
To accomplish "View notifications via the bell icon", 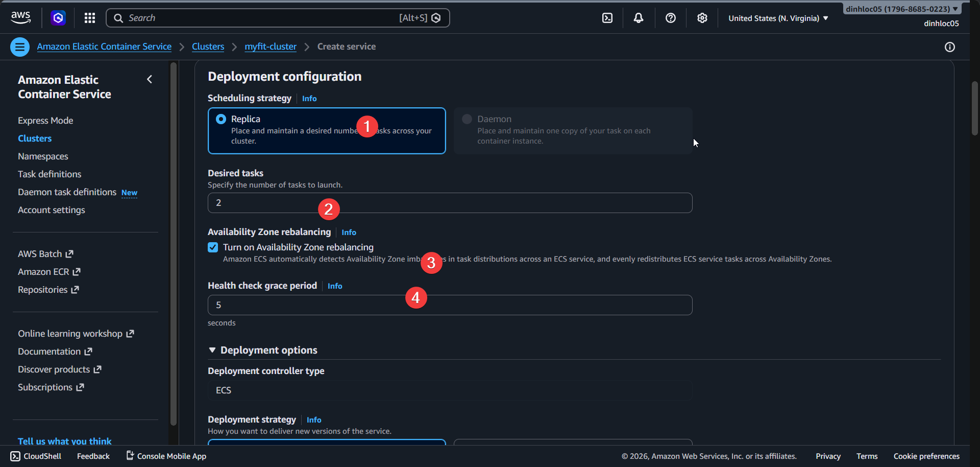I will [x=638, y=18].
